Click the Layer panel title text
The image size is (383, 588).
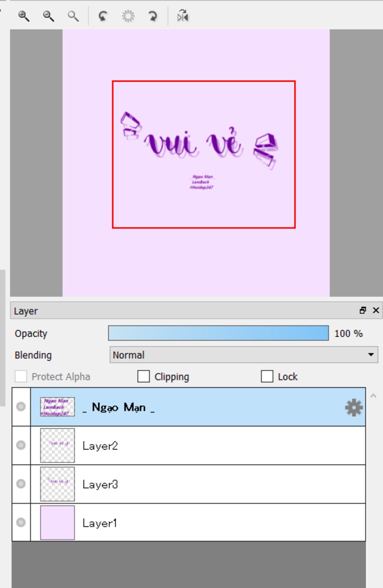(26, 311)
